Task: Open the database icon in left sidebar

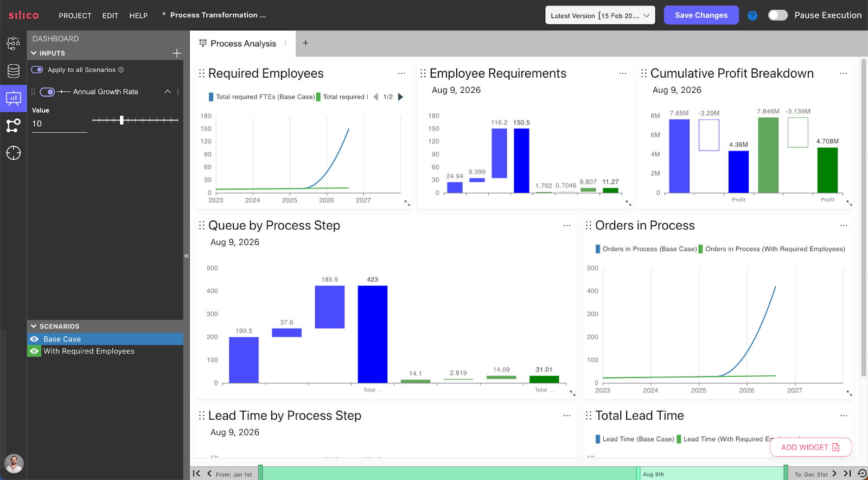Action: coord(14,71)
